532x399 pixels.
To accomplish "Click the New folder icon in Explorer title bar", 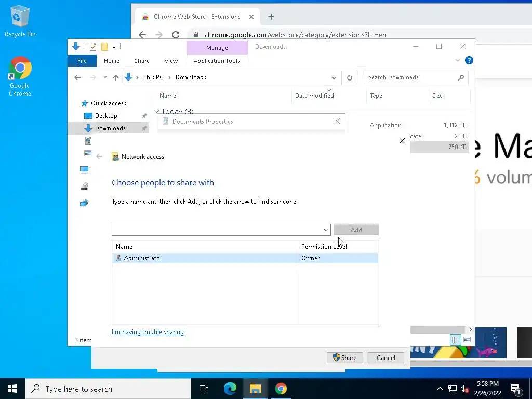I will [104, 47].
